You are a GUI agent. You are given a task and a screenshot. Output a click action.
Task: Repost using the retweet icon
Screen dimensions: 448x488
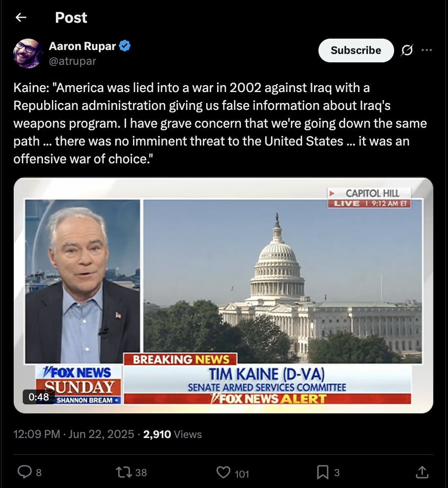tap(124, 472)
